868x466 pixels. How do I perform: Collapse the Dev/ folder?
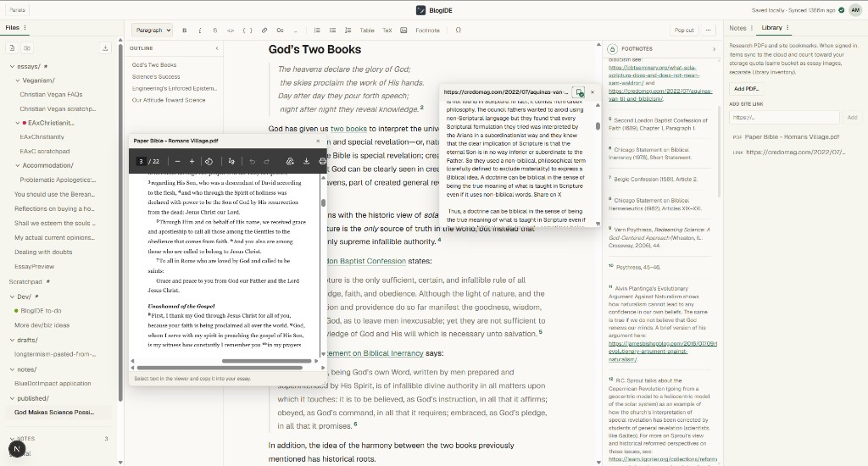(12, 297)
